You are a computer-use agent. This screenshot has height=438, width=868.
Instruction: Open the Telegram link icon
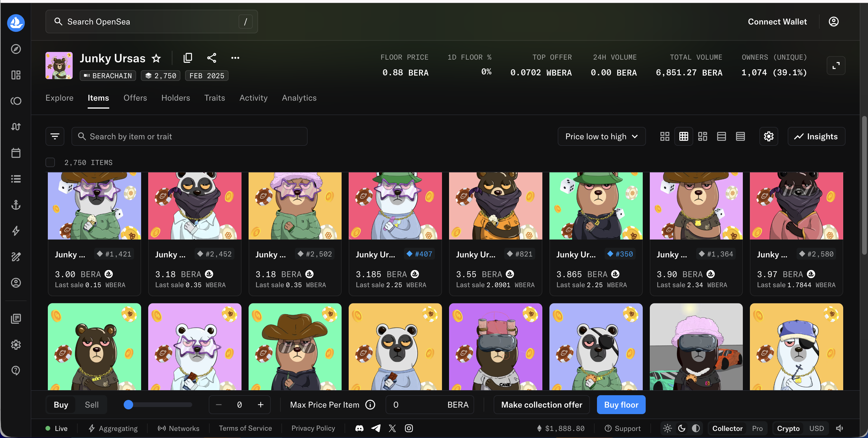coord(376,428)
